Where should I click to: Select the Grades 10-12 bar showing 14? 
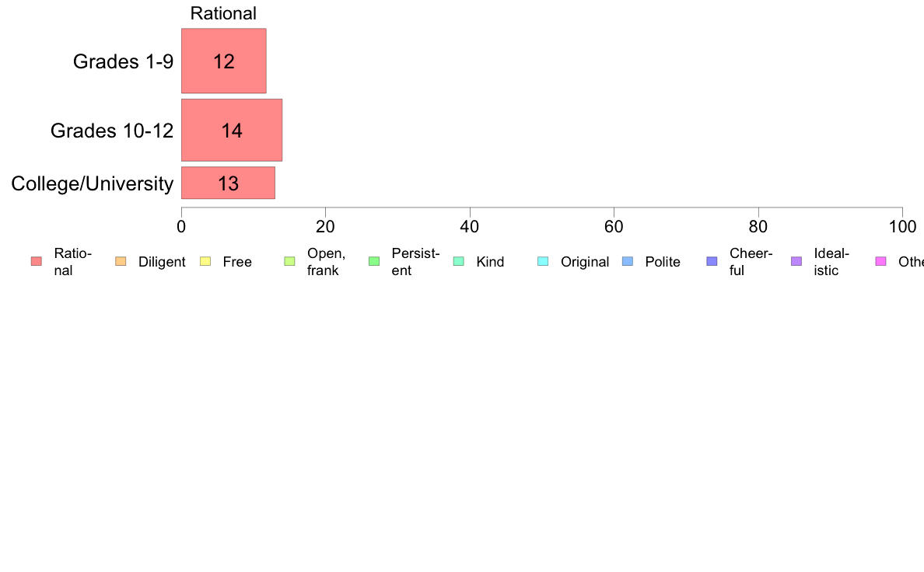pos(232,131)
